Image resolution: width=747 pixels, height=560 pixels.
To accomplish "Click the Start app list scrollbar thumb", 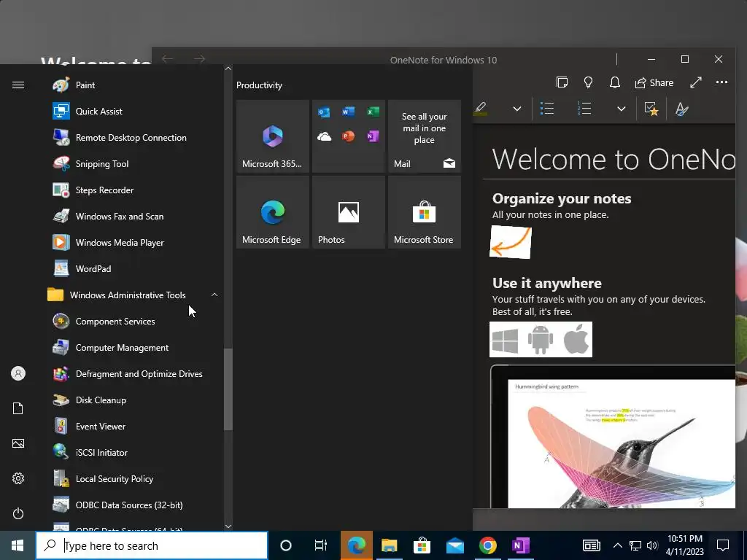I will 228,389.
